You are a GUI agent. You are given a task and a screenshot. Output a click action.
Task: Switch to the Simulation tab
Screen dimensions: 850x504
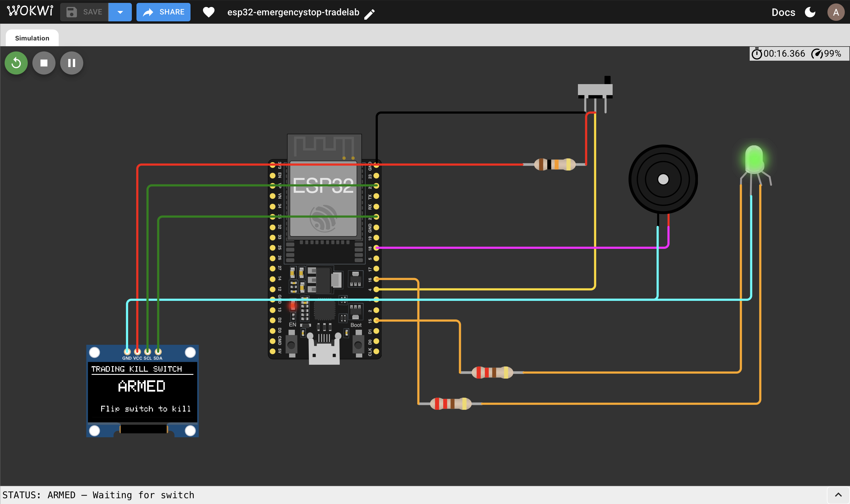coord(32,38)
